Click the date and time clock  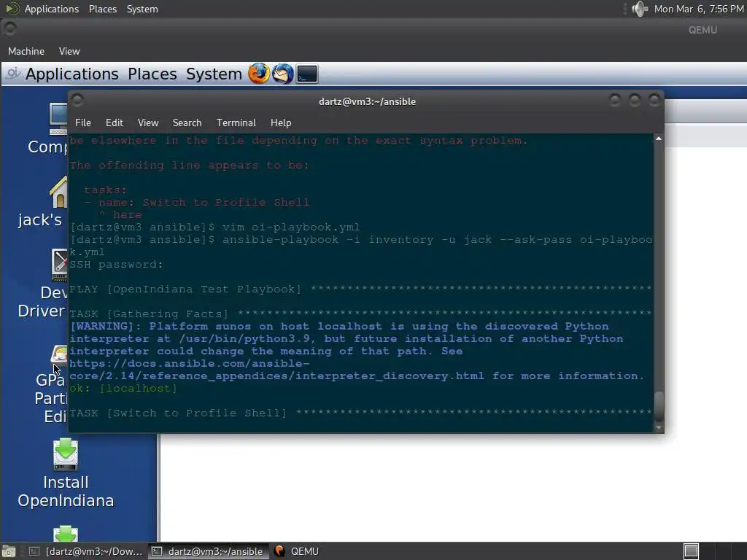click(698, 9)
